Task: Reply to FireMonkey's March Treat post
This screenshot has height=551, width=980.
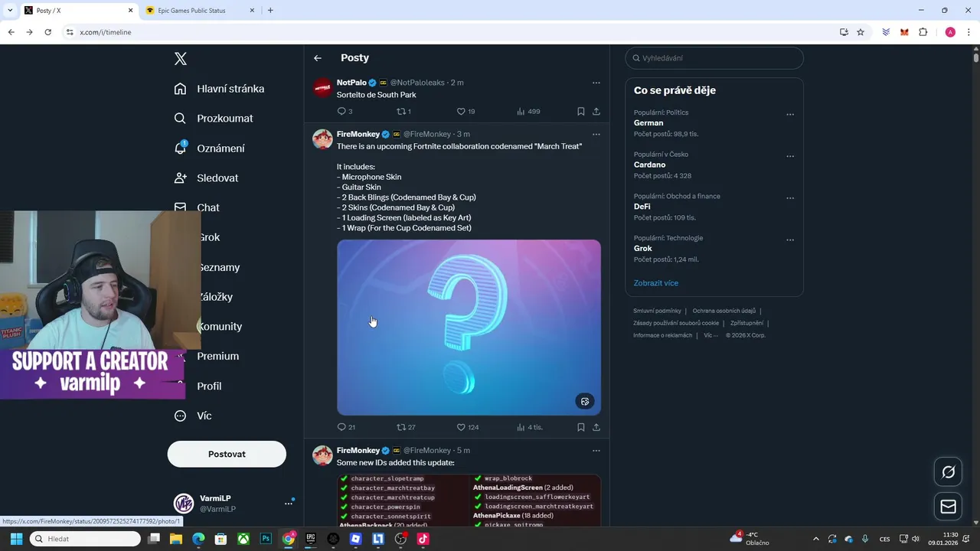Action: [x=341, y=427]
